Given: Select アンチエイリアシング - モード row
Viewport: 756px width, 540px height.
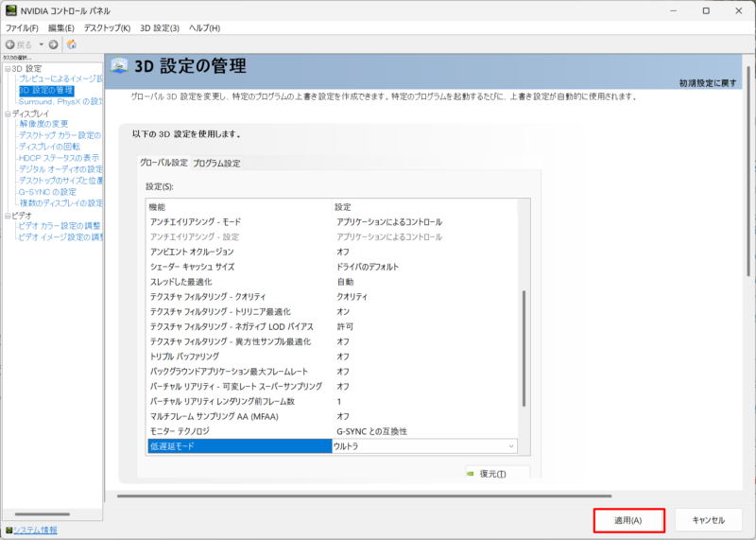Looking at the screenshot, I should coord(333,222).
